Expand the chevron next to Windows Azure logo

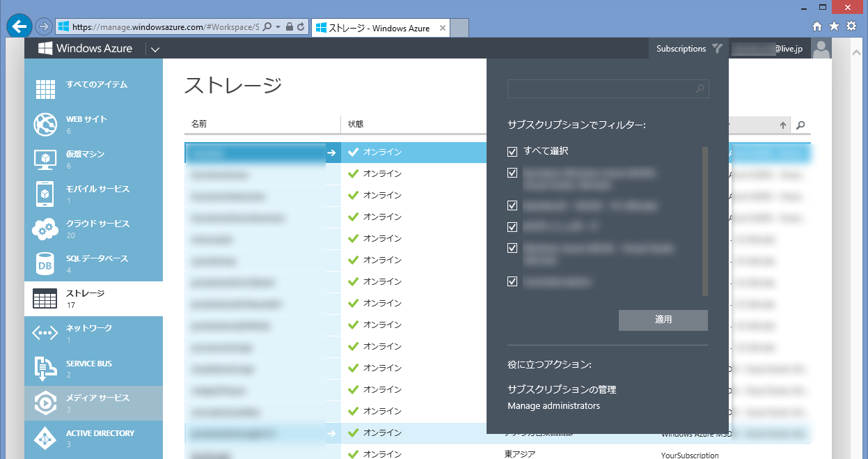[155, 49]
